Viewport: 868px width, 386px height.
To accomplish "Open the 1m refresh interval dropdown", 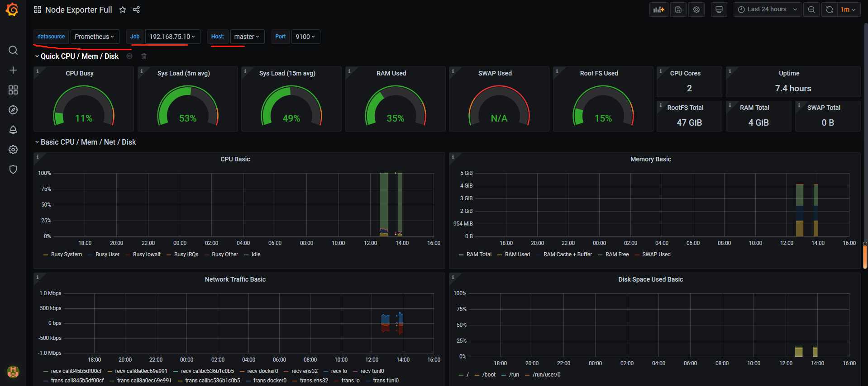I will (x=848, y=9).
